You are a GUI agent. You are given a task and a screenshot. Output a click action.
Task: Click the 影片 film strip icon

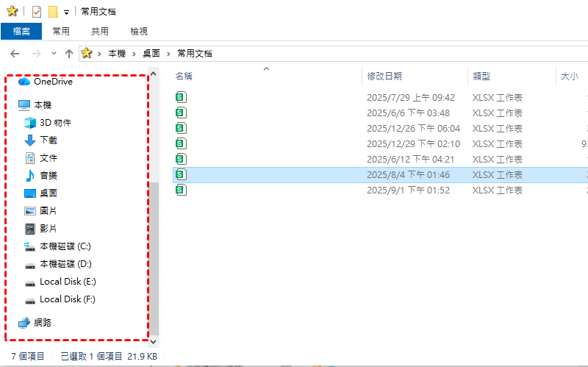30,229
